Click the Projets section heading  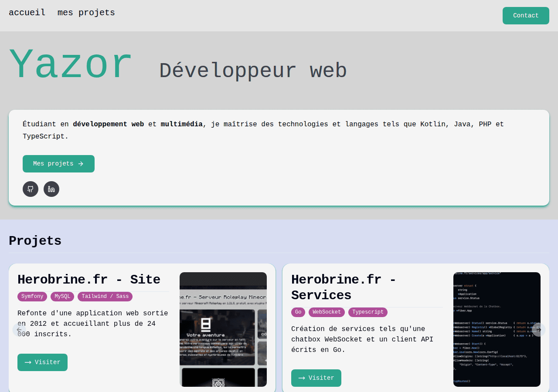35,241
